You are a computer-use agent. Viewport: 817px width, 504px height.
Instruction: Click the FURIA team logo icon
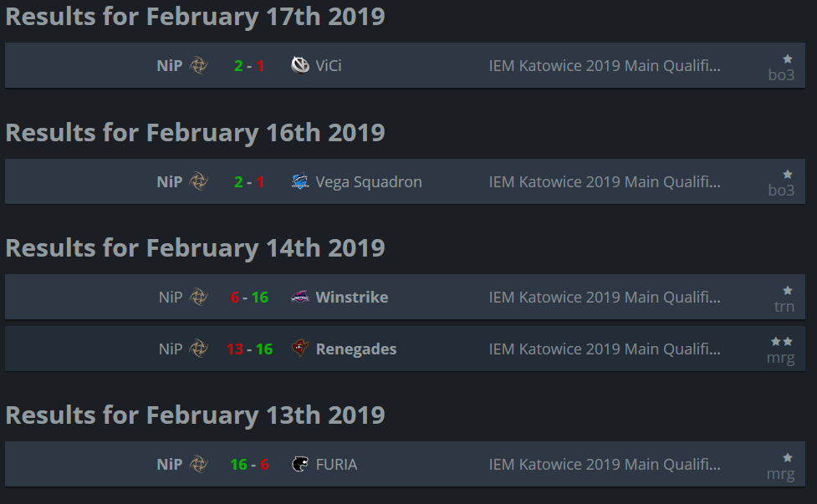[300, 464]
